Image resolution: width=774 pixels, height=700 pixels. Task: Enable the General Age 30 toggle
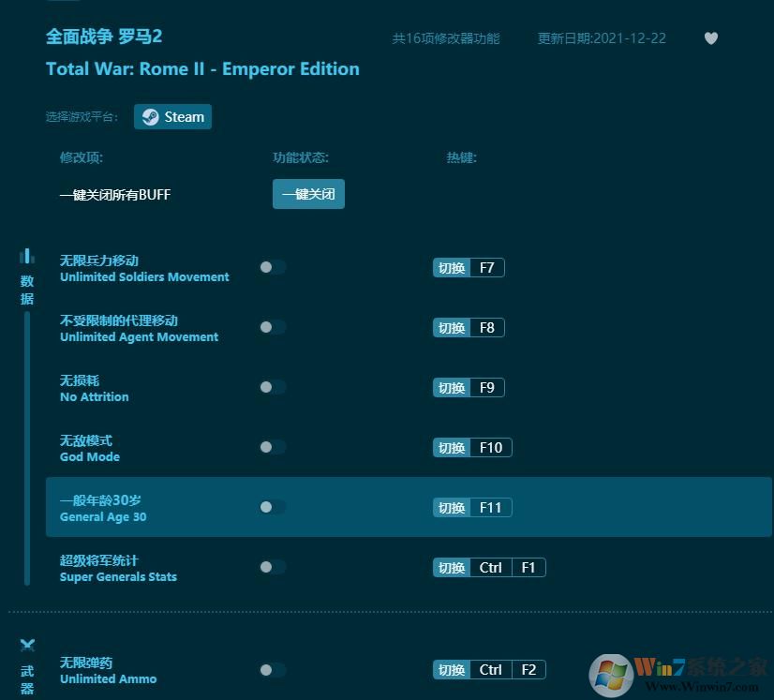pos(272,507)
